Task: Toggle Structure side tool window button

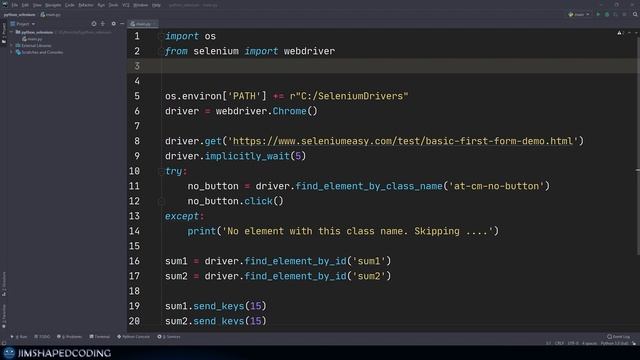Action: 4,284
